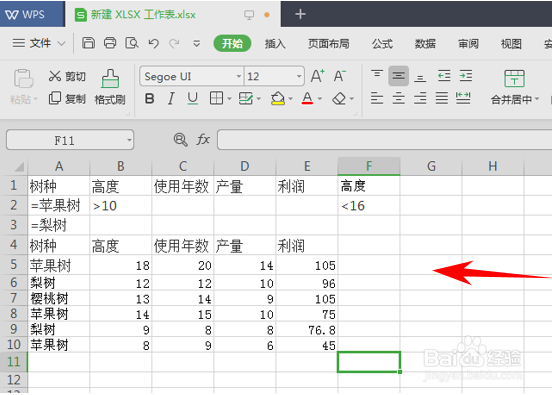552x395 pixels.
Task: Decrease font size with A- icon
Action: point(340,76)
